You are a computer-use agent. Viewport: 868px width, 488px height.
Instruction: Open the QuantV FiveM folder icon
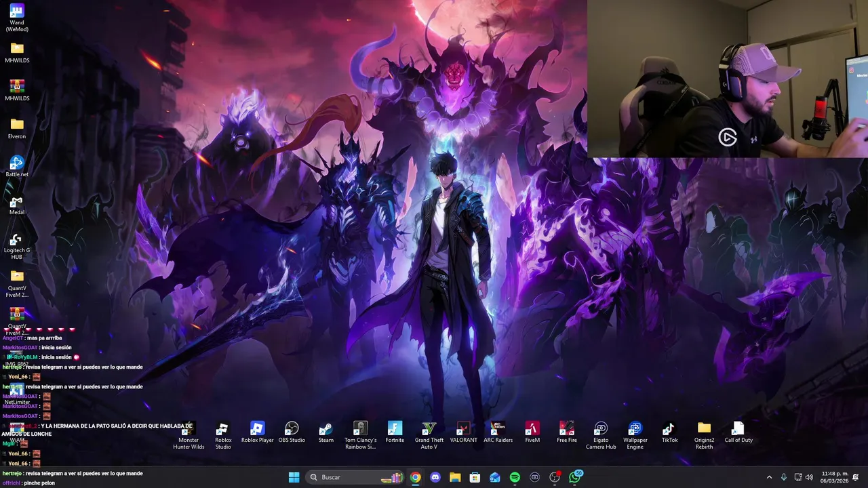pyautogui.click(x=17, y=284)
